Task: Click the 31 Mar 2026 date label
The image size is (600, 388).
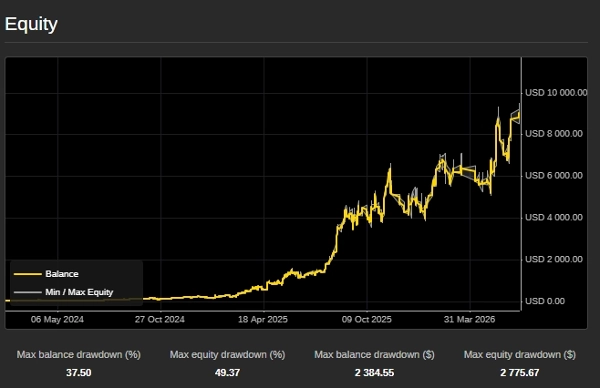Action: tap(470, 320)
